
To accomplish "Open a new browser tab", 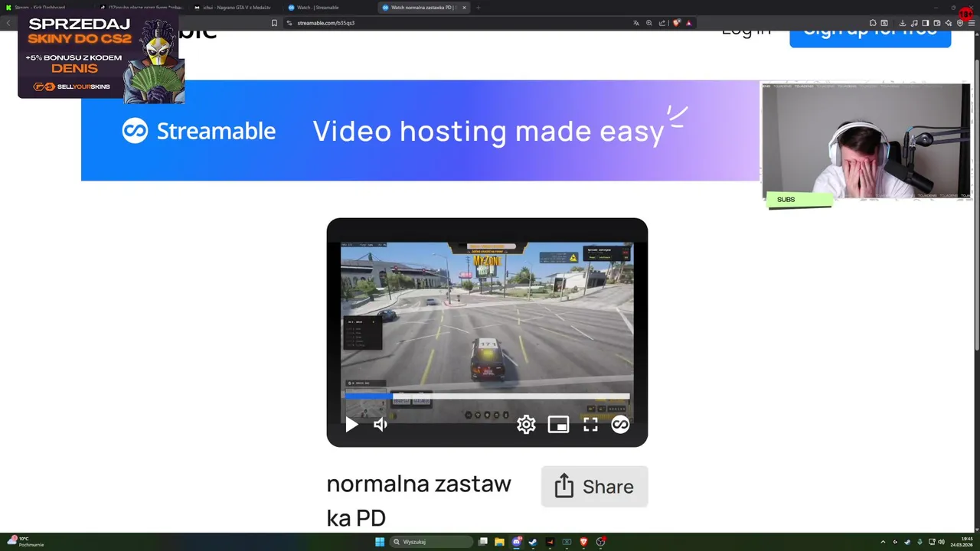I will point(479,8).
